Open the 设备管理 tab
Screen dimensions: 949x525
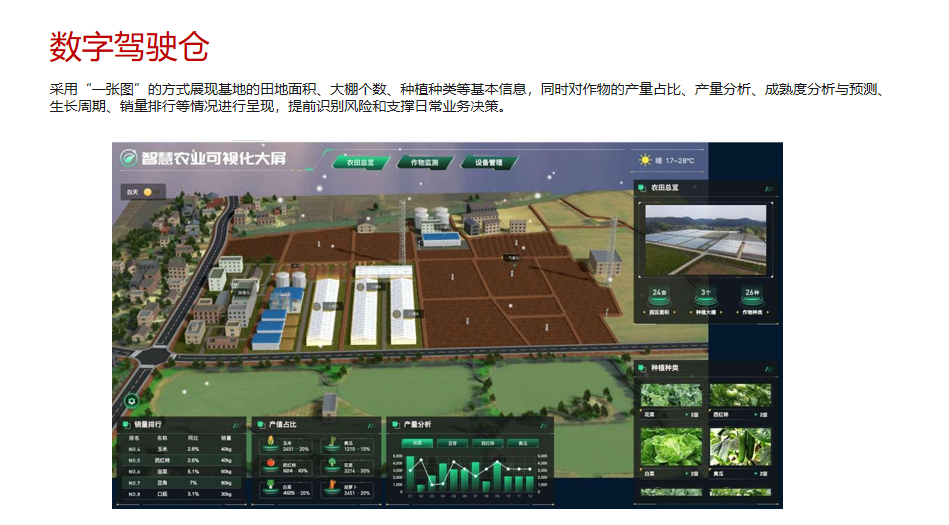pyautogui.click(x=489, y=161)
